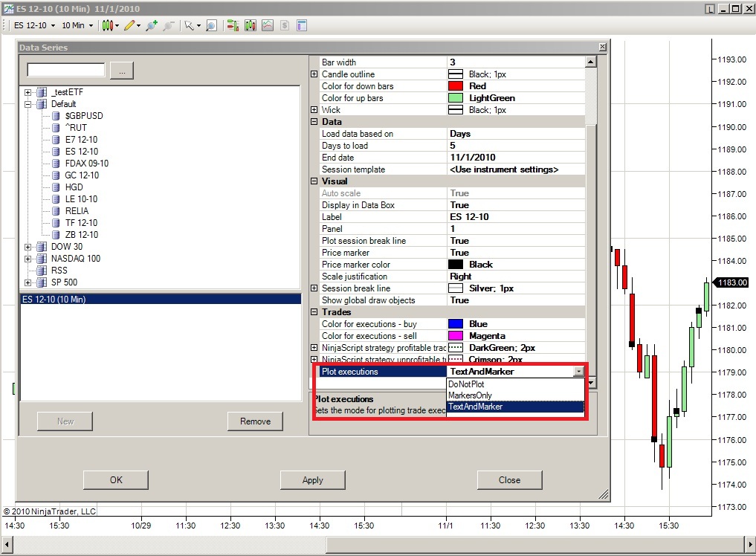Collapse the Trades property section
The width and height of the screenshot is (756, 556).
314,312
